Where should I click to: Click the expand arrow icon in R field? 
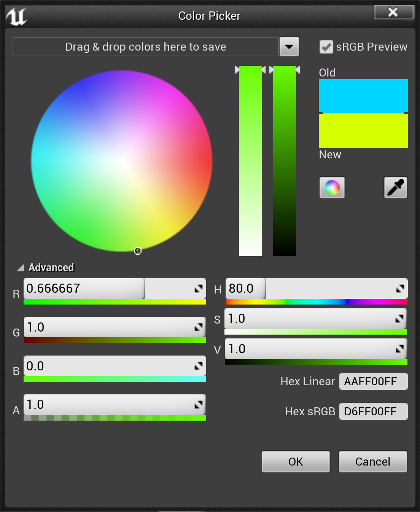[x=198, y=289]
